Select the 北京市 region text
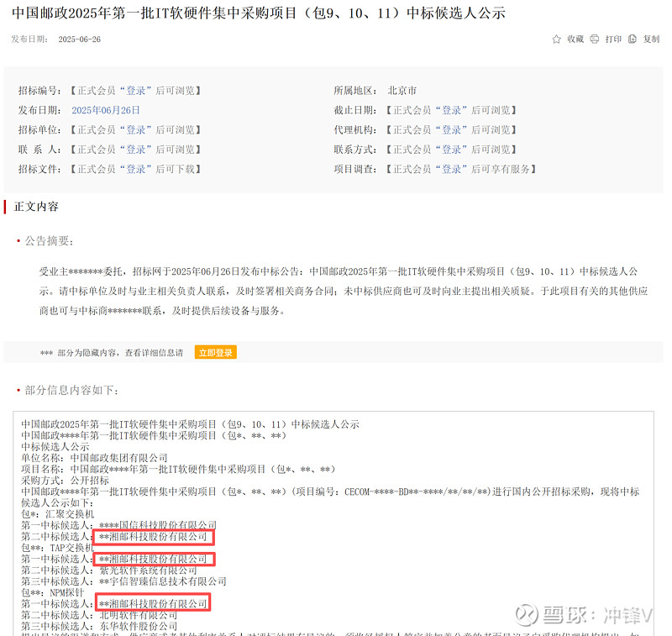 [x=402, y=91]
